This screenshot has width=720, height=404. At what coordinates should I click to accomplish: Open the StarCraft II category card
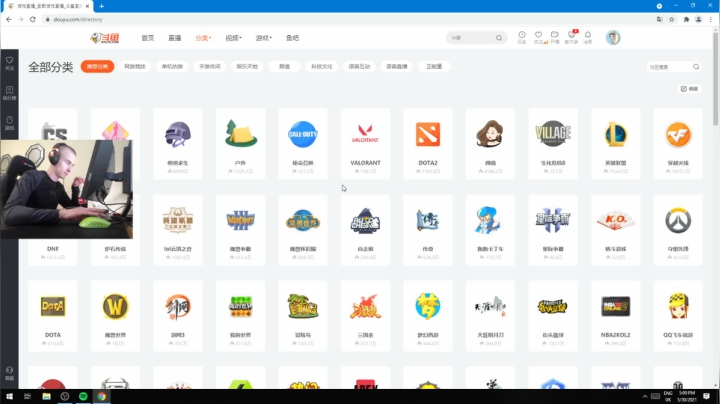pyautogui.click(x=553, y=230)
